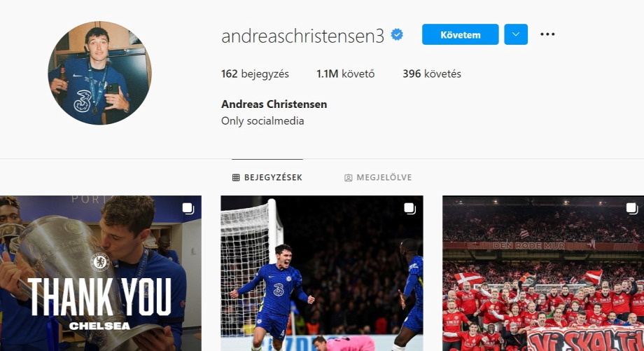Click the multi-photo icon on Thank You post
This screenshot has width=644, height=351.
tap(188, 208)
